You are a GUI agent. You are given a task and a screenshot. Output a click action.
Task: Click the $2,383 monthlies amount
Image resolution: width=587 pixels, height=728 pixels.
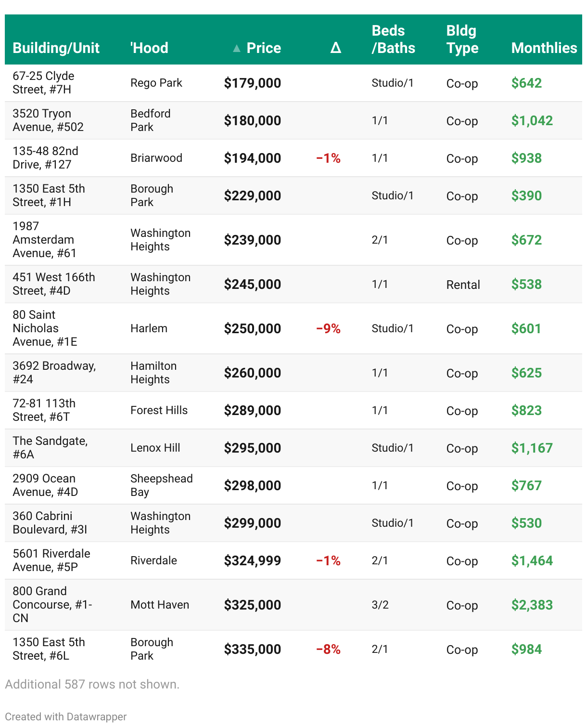pyautogui.click(x=532, y=605)
